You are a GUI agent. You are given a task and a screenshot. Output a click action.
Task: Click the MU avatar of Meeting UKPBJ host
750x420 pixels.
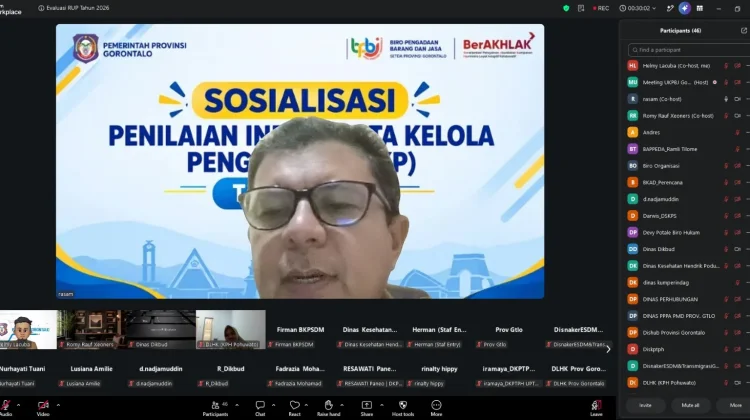633,82
